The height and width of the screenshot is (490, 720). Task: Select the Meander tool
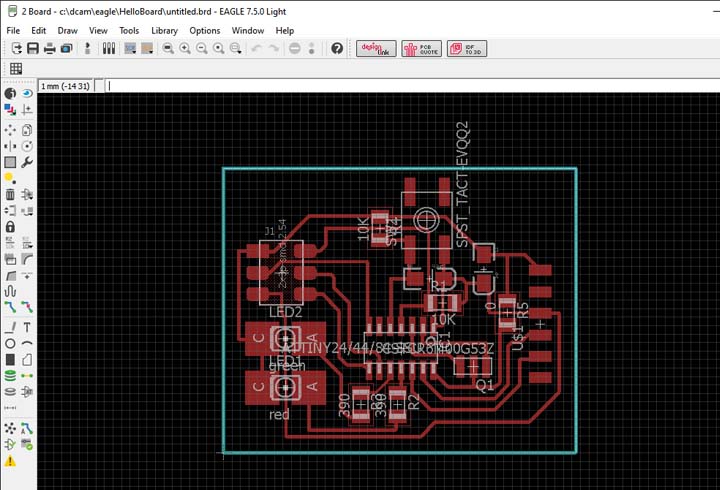(10, 292)
